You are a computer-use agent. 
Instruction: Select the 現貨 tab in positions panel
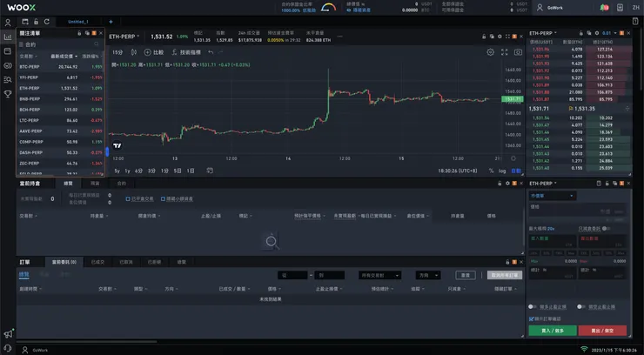(x=95, y=183)
